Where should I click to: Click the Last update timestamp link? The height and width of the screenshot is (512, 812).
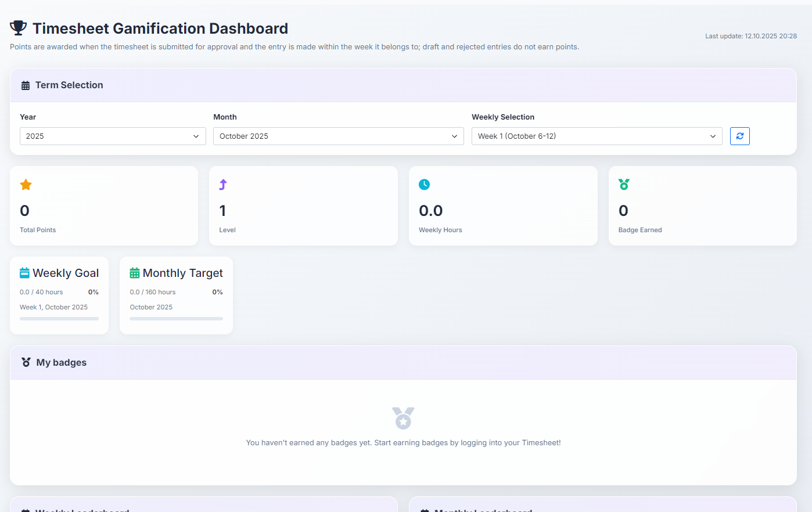click(x=751, y=35)
